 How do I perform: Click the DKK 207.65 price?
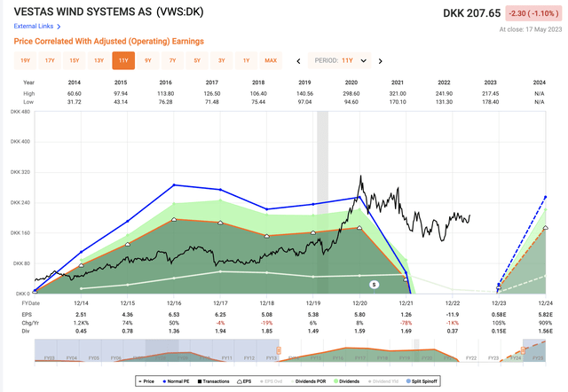tap(471, 13)
